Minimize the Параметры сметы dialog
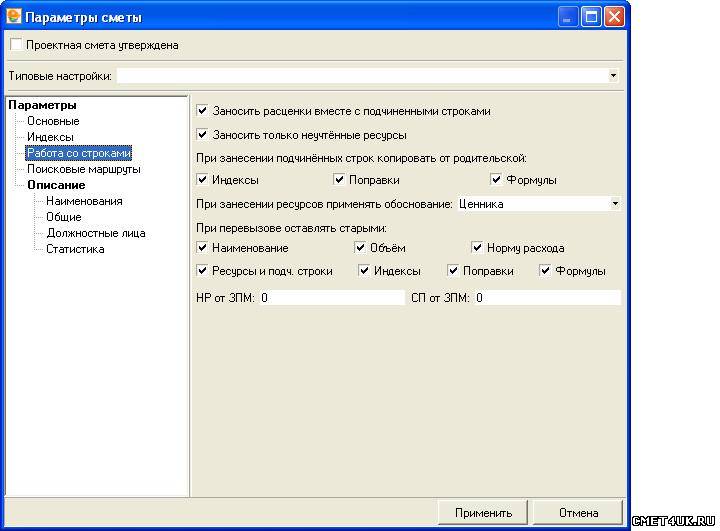 click(568, 17)
